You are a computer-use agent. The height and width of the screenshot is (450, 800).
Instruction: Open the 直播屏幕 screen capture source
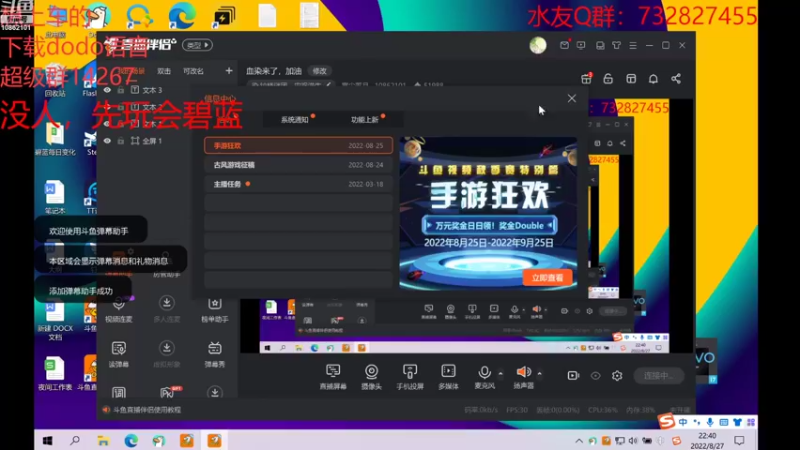pyautogui.click(x=333, y=377)
